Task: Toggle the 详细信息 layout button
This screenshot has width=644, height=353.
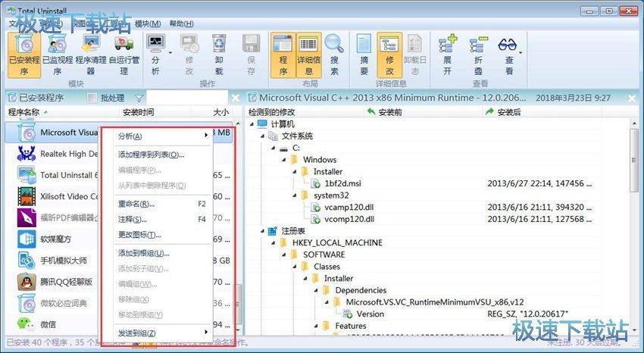Action: [308, 55]
